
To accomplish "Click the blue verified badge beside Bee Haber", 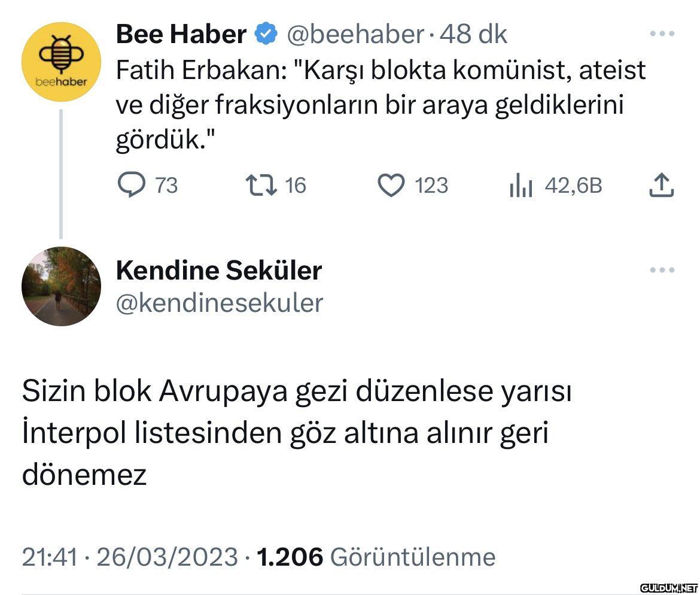I will 266,35.
